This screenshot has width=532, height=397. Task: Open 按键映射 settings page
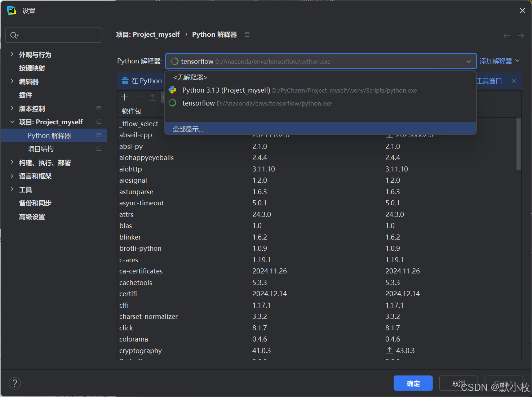[x=32, y=68]
